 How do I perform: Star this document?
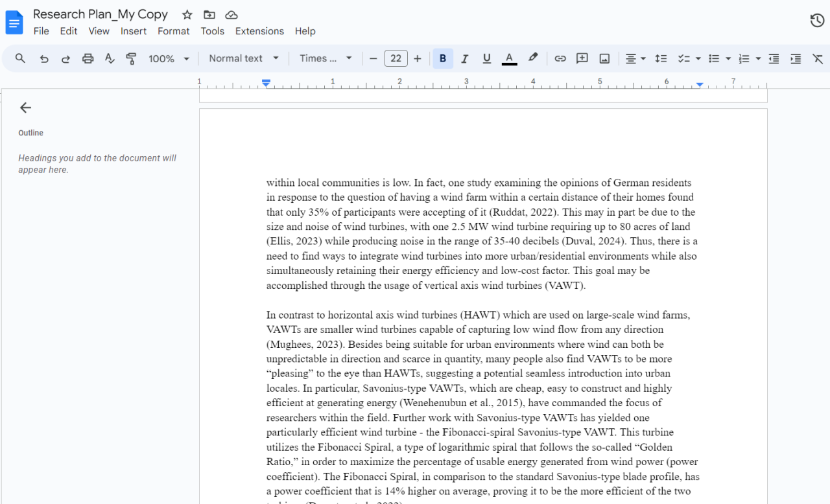pos(187,15)
